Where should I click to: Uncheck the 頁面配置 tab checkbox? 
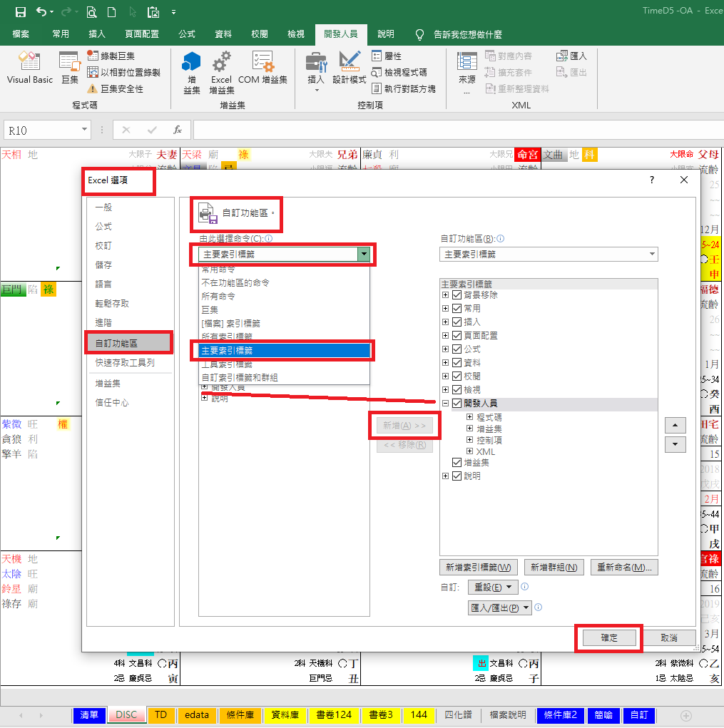tap(457, 335)
